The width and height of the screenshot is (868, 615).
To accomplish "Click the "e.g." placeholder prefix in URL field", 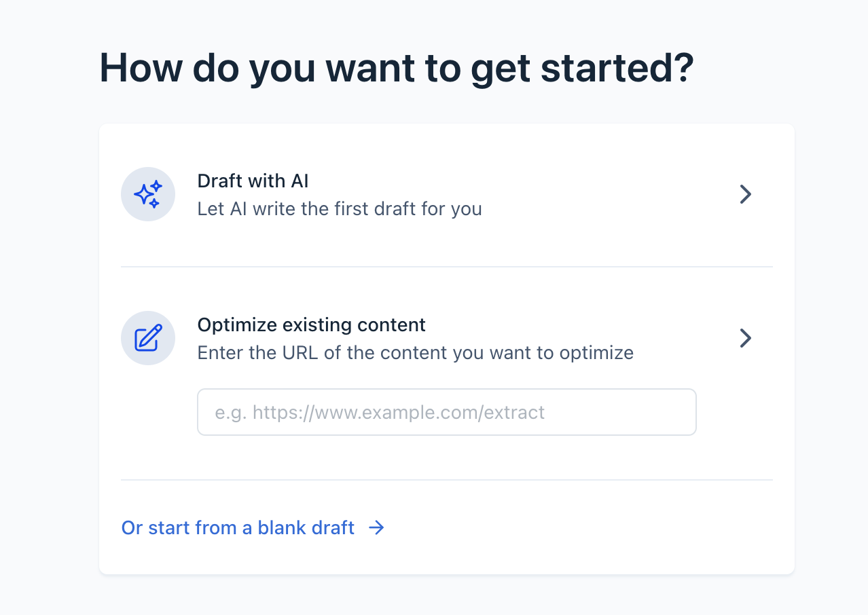I will (x=230, y=412).
